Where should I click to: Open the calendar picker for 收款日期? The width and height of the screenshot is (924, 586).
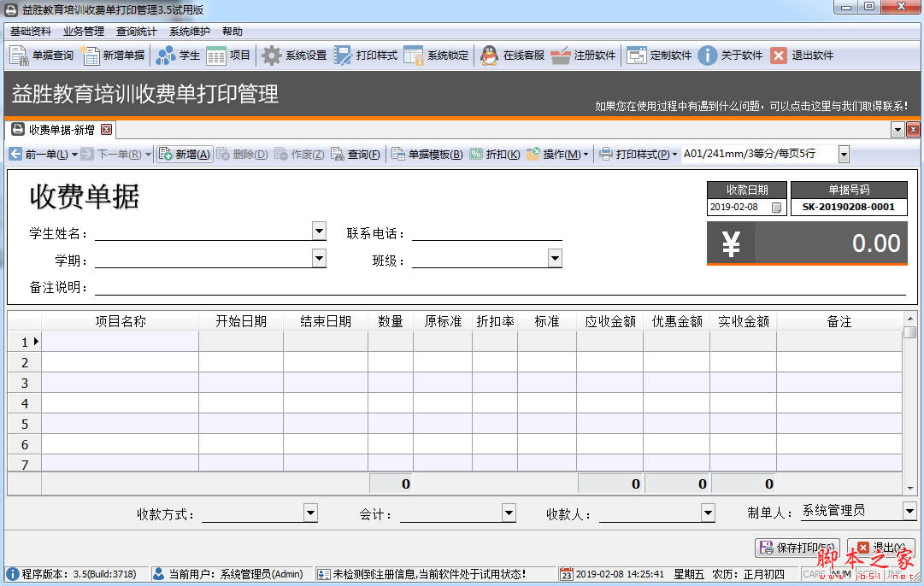(776, 208)
